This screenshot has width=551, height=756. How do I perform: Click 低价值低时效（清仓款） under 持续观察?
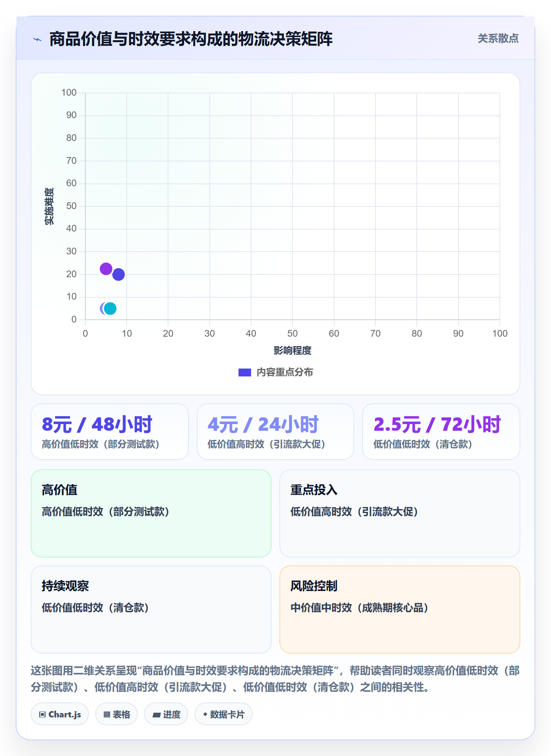[x=95, y=608]
